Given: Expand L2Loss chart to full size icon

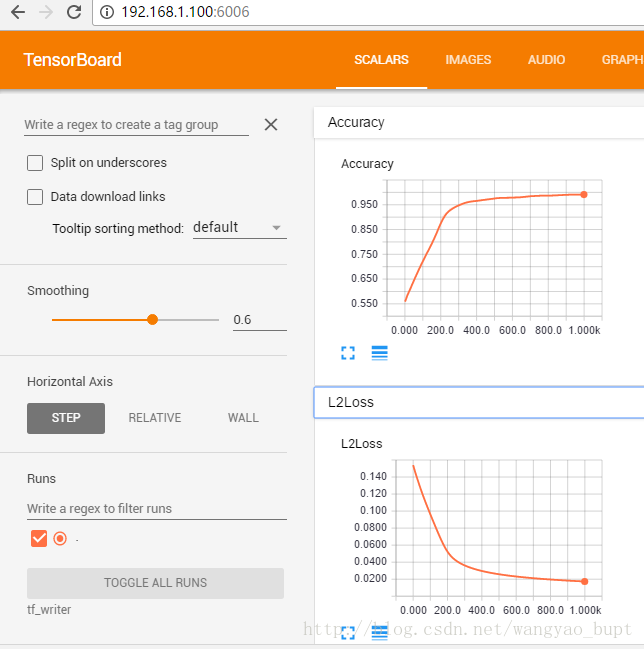Looking at the screenshot, I should (x=348, y=633).
